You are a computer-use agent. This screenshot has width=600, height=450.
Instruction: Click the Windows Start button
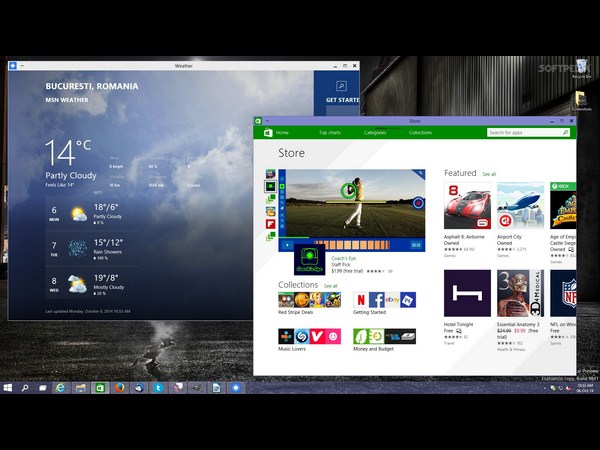coord(9,387)
